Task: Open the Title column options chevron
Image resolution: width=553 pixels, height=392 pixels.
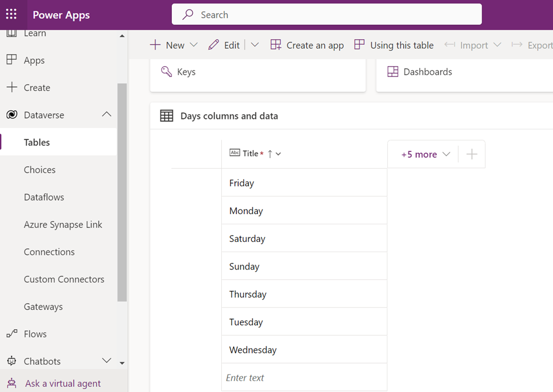Action: 278,154
